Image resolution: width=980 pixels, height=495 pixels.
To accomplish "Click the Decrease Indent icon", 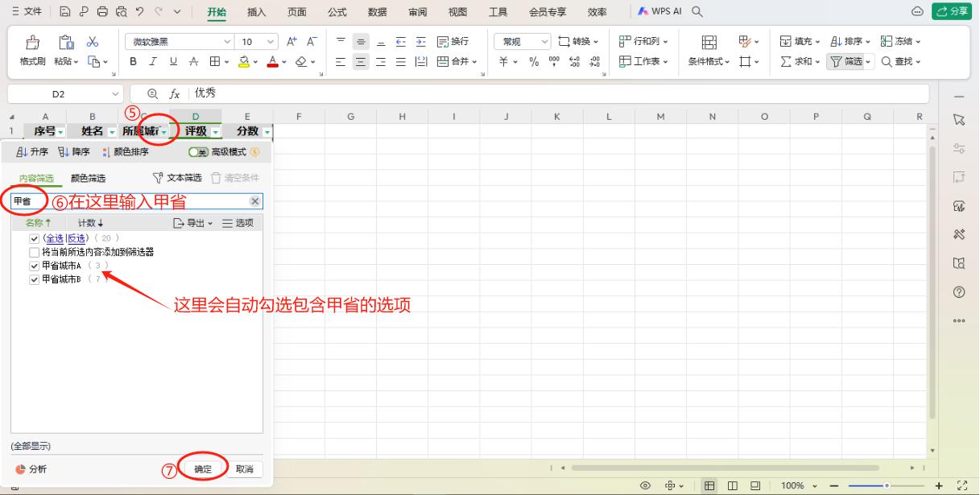I will click(401, 42).
